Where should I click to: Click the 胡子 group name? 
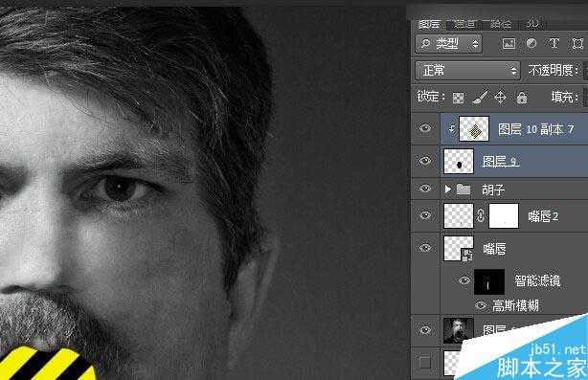[x=493, y=190]
